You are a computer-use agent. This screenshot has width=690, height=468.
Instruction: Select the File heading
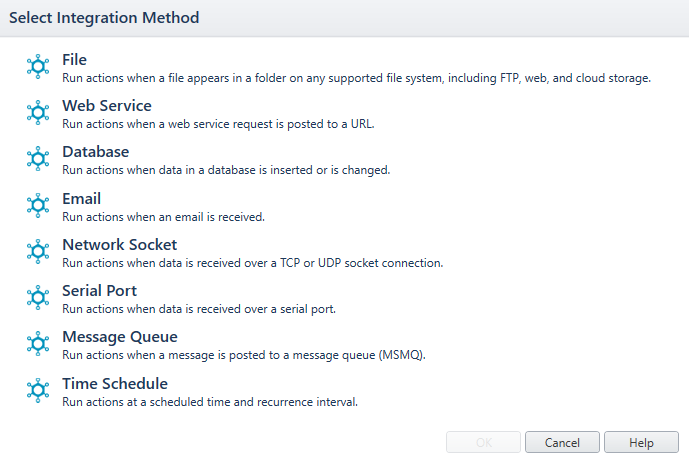[x=74, y=60]
